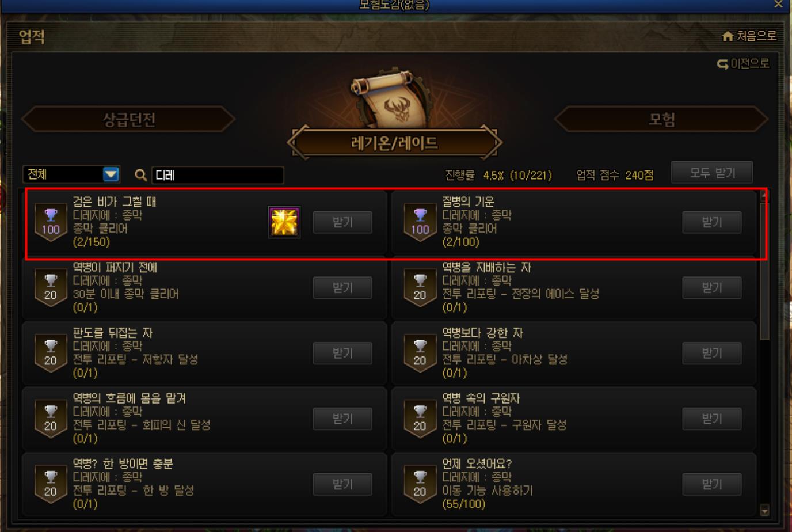This screenshot has width=792, height=532.
Task: Click the scrollbar up arrow
Action: point(764,195)
